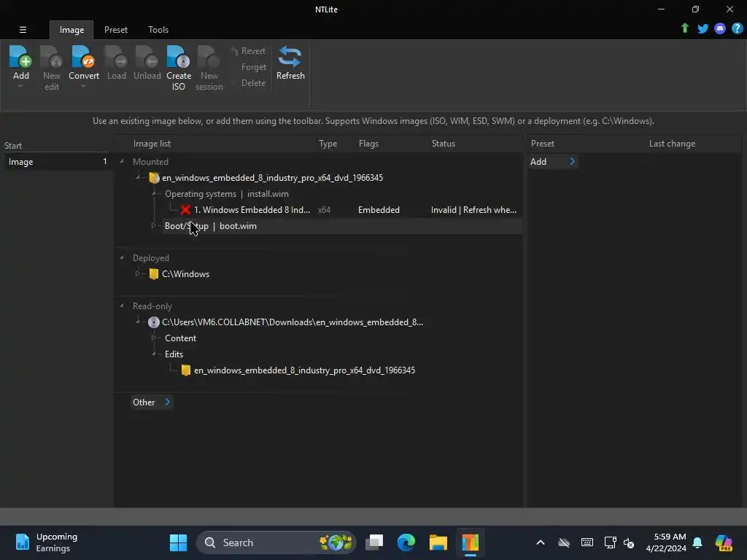The width and height of the screenshot is (747, 560).
Task: Open the hamburger menu
Action: (x=23, y=29)
